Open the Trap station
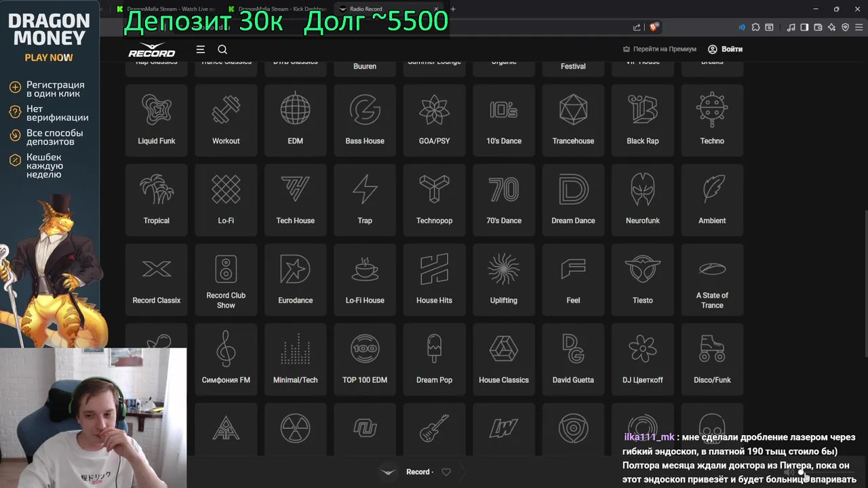The image size is (868, 488). (x=365, y=200)
